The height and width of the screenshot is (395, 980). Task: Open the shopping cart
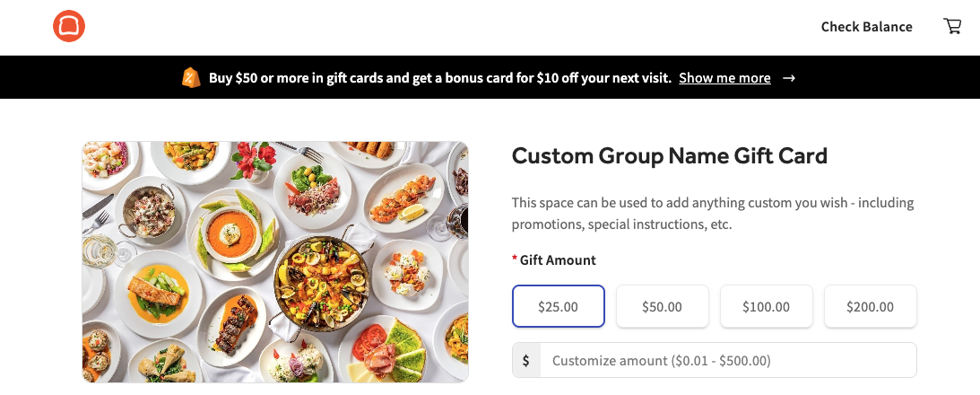[x=952, y=27]
